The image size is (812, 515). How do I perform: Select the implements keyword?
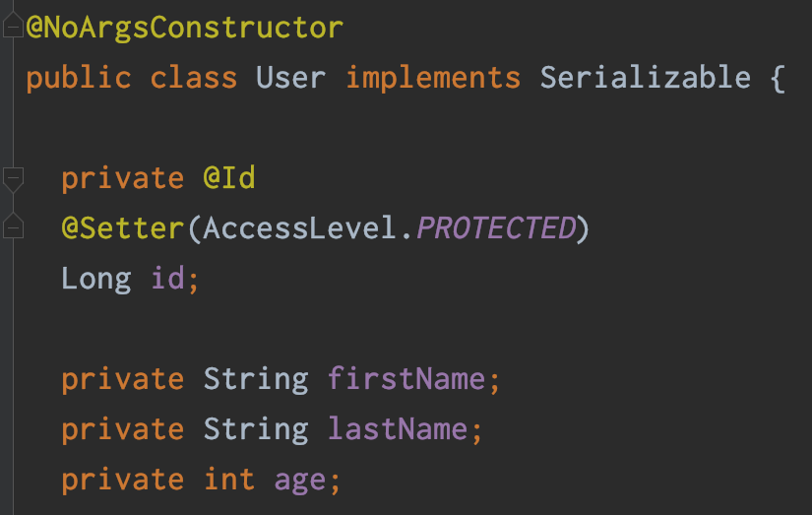433,78
